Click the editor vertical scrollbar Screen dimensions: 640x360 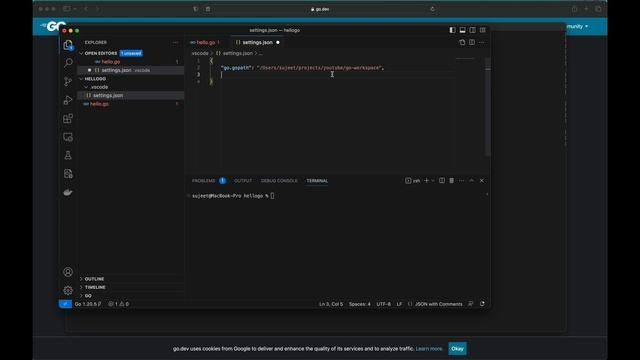coord(488,107)
